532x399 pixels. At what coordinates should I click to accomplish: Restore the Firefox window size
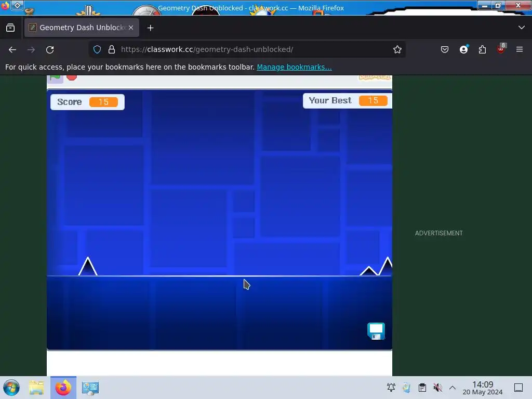click(x=498, y=5)
